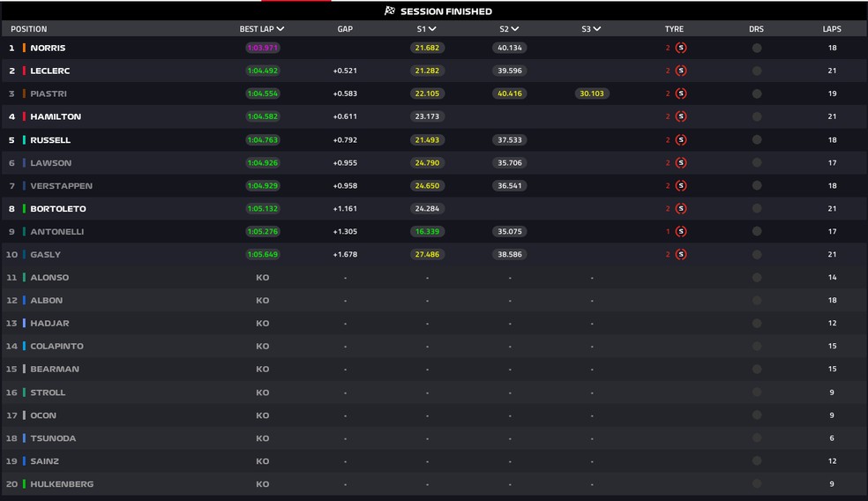Click Russell's S2 time 37.533
The image size is (868, 501).
point(509,140)
